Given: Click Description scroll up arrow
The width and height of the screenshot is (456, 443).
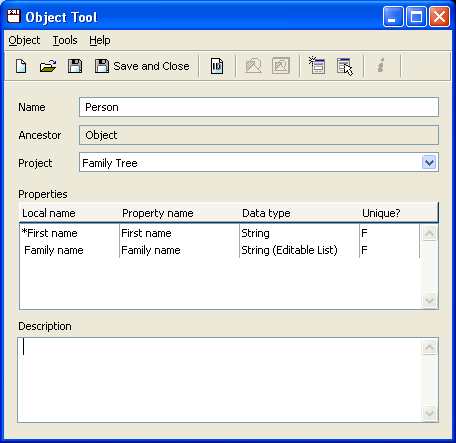Looking at the screenshot, I should pyautogui.click(x=429, y=347).
